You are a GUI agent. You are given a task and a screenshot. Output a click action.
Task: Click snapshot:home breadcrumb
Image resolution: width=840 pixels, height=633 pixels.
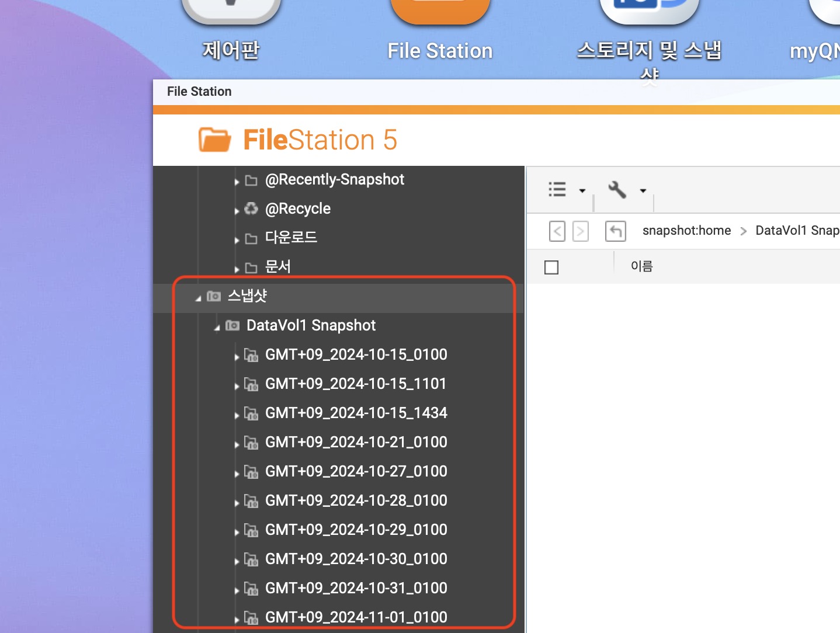[686, 231]
